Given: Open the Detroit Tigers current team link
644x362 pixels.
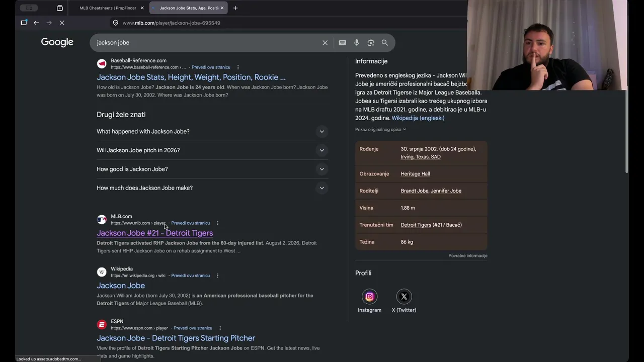Looking at the screenshot, I should point(416,225).
